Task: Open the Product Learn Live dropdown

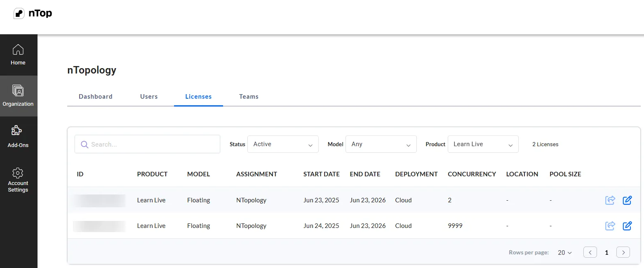Action: 483,144
